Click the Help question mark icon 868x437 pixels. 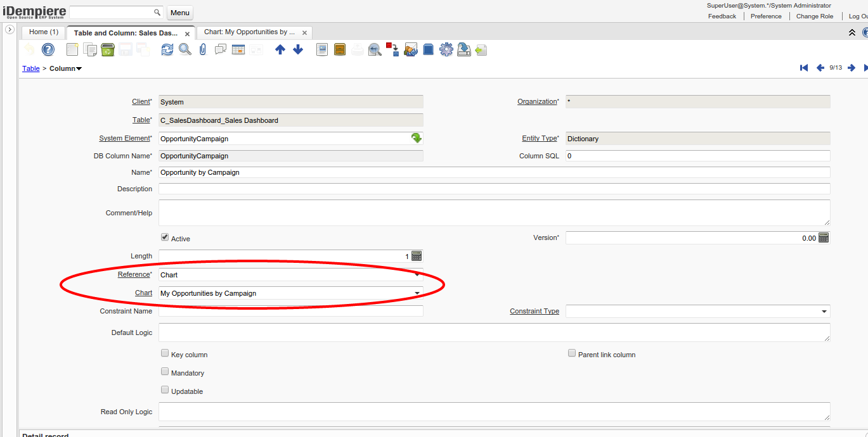coord(48,49)
